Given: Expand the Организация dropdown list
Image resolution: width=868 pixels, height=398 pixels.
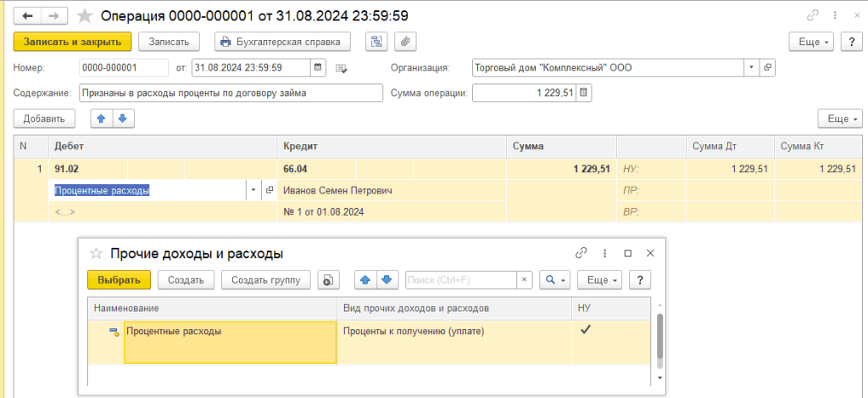Looking at the screenshot, I should pos(751,68).
